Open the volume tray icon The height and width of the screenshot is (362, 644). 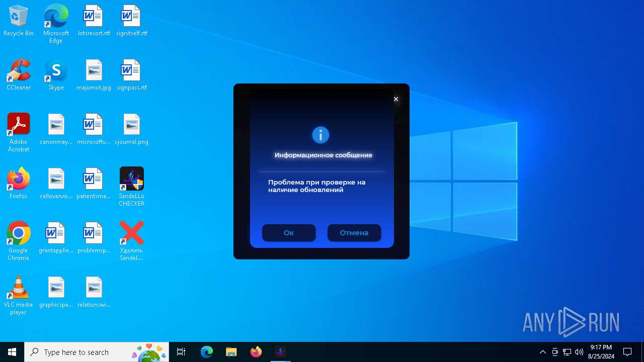point(579,352)
